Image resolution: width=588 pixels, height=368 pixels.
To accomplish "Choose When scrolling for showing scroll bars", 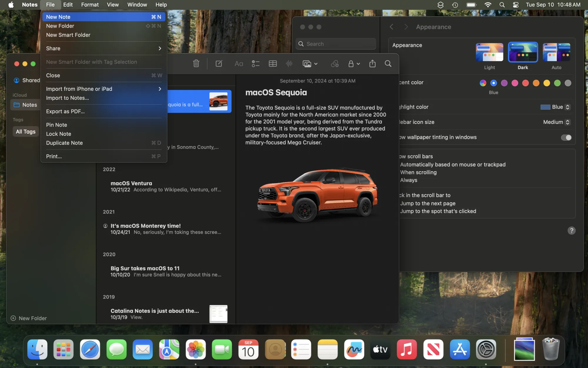I will (418, 172).
